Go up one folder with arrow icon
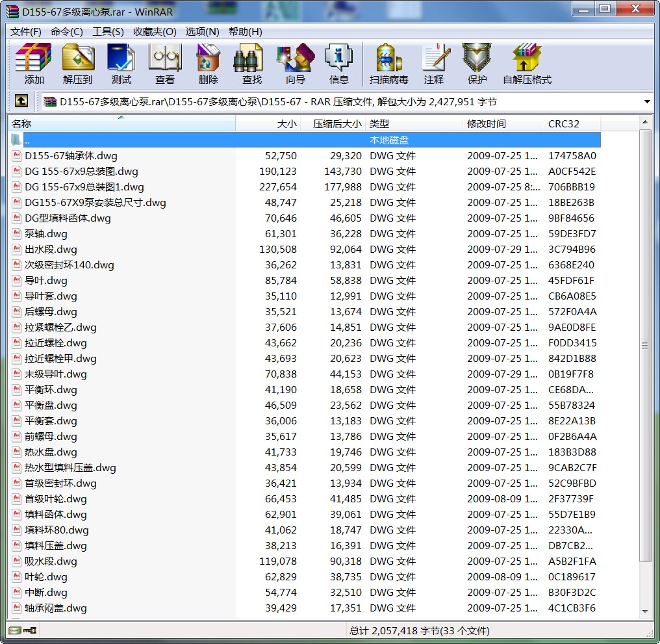Image resolution: width=660 pixels, height=644 pixels. (21, 101)
